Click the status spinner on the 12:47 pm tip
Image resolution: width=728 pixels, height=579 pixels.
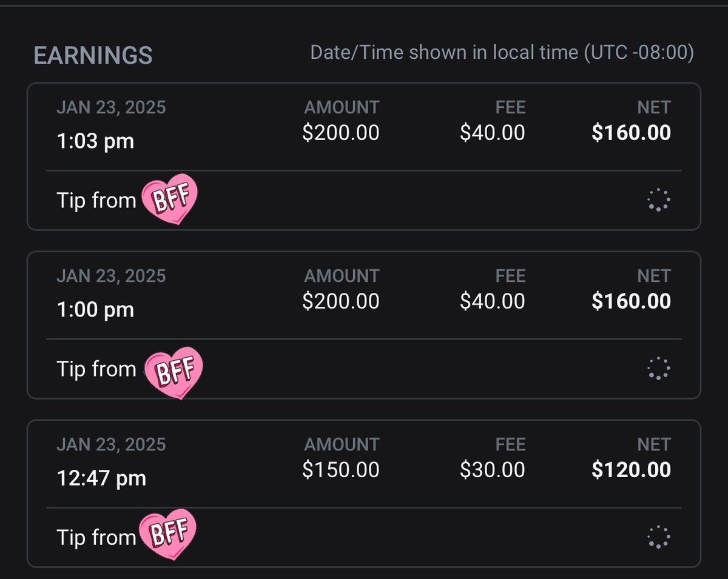tap(658, 537)
